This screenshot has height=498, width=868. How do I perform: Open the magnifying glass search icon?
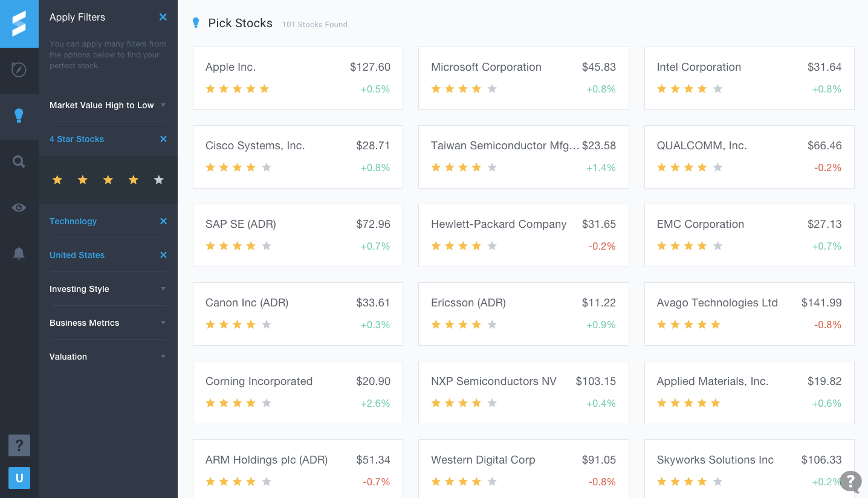click(x=19, y=162)
